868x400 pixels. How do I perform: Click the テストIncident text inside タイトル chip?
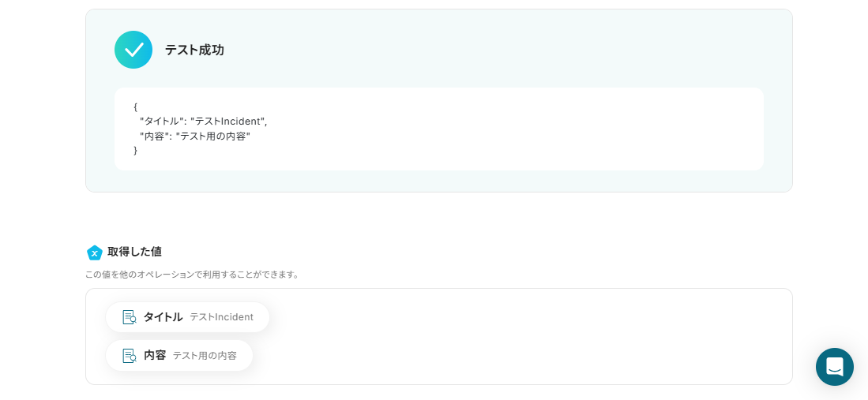pos(221,317)
